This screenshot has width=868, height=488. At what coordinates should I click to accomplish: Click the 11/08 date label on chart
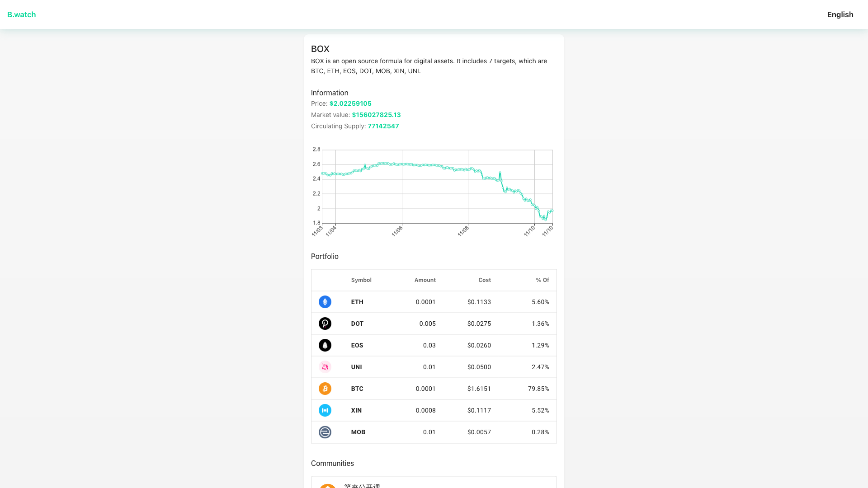[x=463, y=231]
